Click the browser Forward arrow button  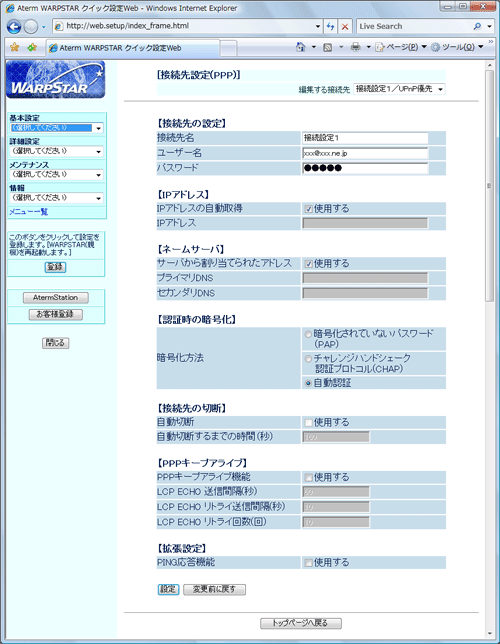click(31, 27)
